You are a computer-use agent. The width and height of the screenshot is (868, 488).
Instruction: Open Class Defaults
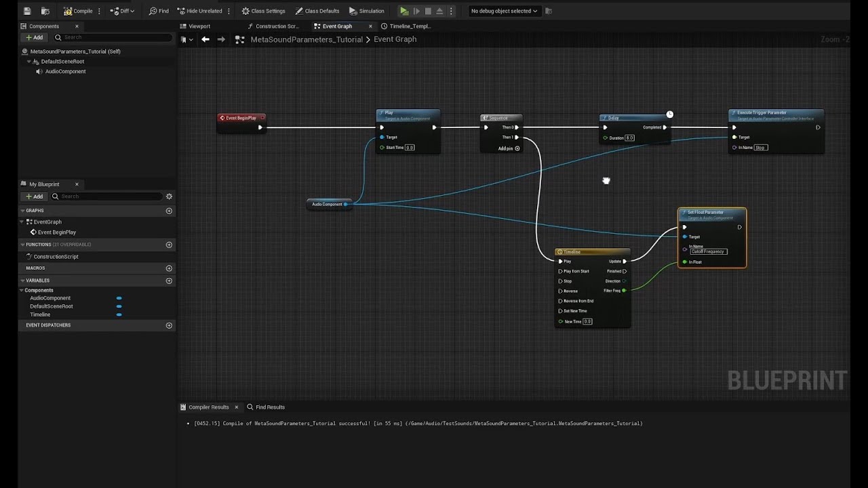317,11
